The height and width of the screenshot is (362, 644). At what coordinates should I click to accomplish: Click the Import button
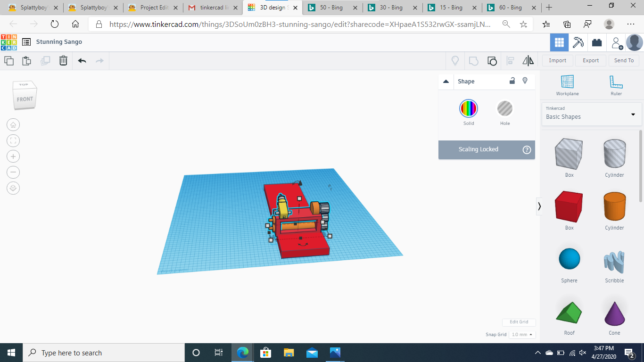pyautogui.click(x=558, y=60)
